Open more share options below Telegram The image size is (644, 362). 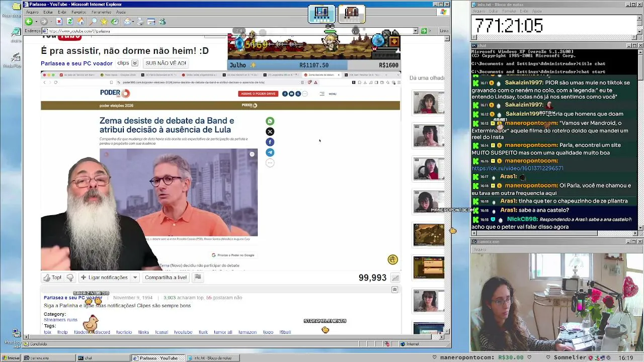270,163
